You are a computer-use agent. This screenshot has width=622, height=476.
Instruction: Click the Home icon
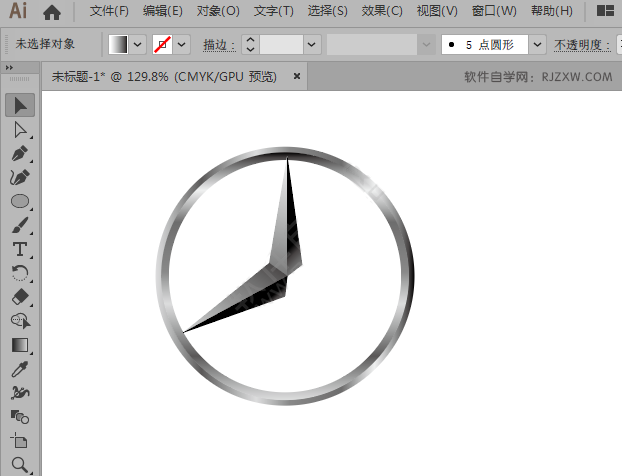pos(52,12)
